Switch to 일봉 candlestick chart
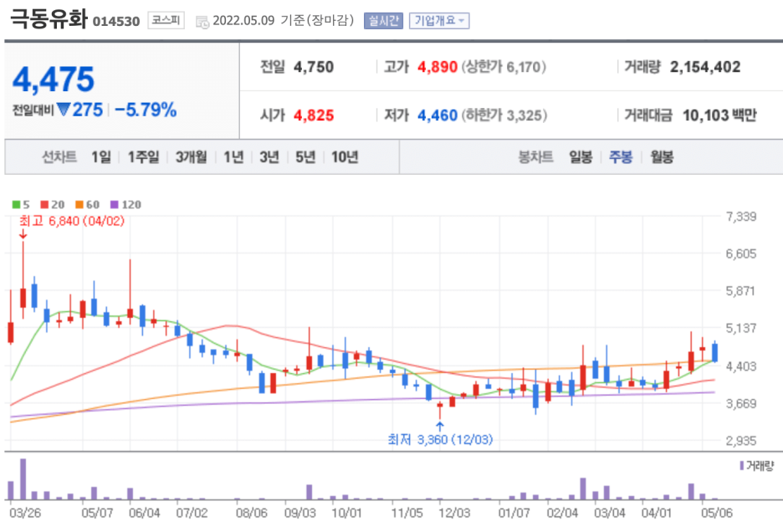Image resolution: width=783 pixels, height=532 pixels. point(581,157)
